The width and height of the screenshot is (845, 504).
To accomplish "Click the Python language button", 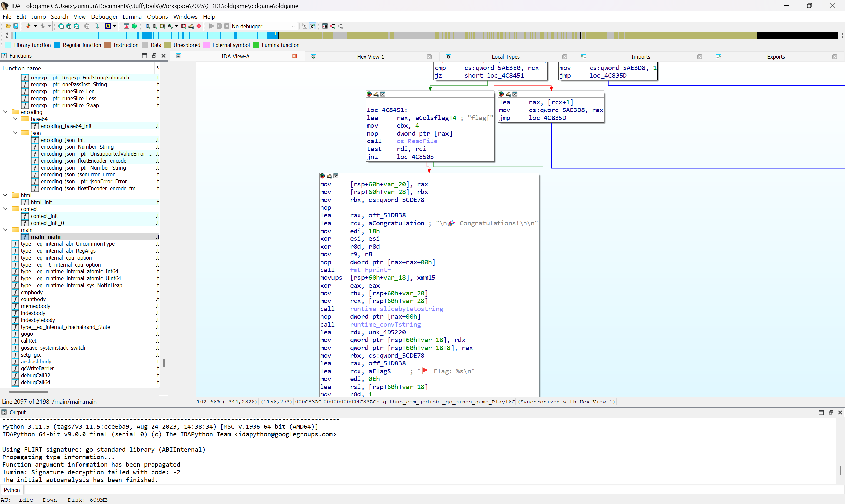I will [12, 490].
